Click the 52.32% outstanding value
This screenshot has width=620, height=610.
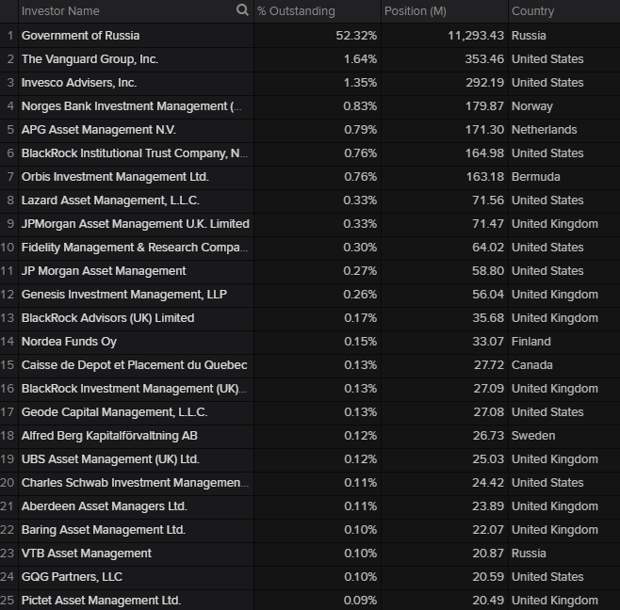356,36
